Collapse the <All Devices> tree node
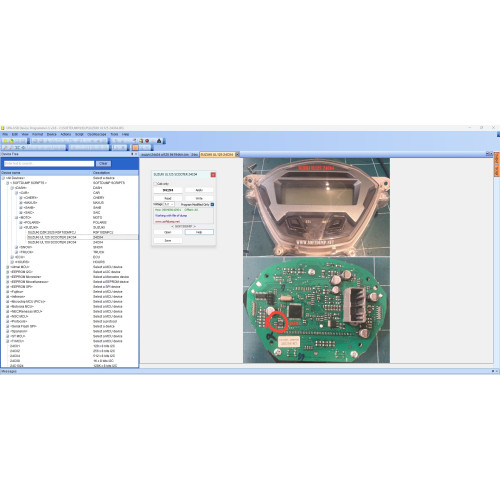 3,178
